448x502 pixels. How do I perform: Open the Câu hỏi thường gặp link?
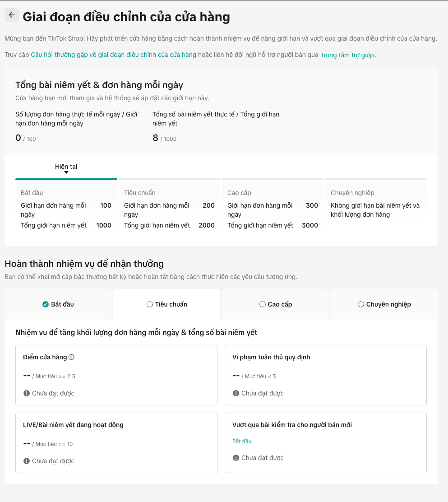pos(113,55)
